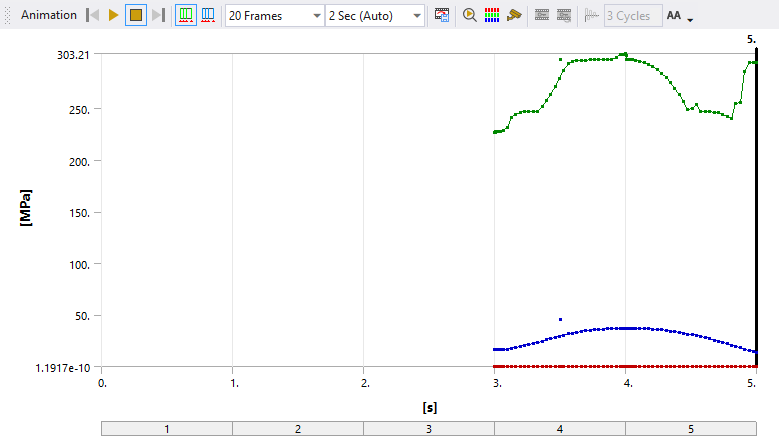The height and width of the screenshot is (448, 779).
Task: Click the Zoom to Fit magnifier icon
Action: click(x=469, y=15)
